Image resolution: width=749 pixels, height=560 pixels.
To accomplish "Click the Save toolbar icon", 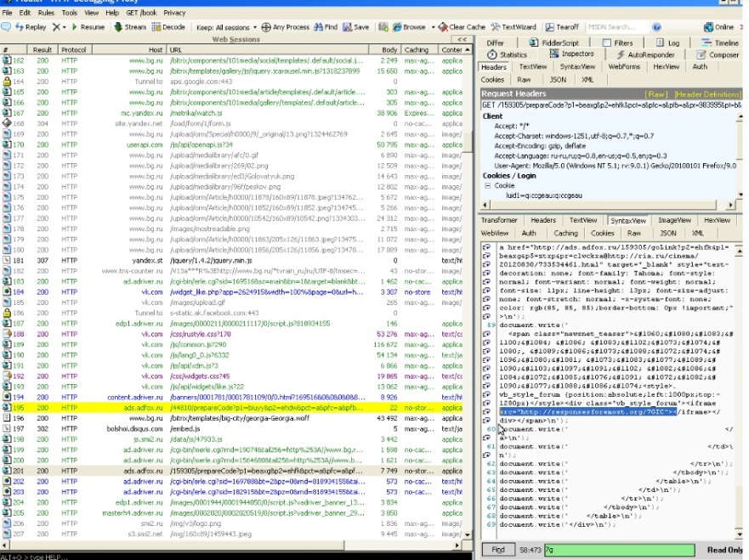I will pos(348,27).
